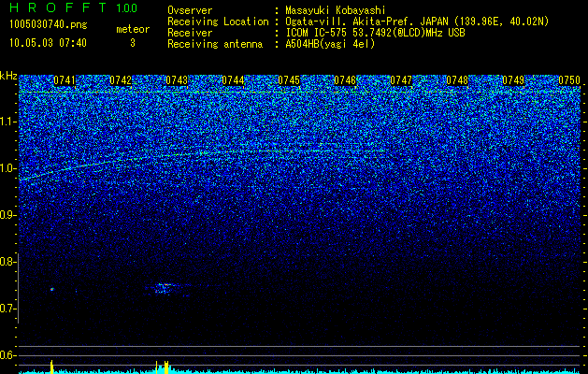The image size is (588, 374).
Task: Click the 0743 time marker
Action: click(177, 80)
